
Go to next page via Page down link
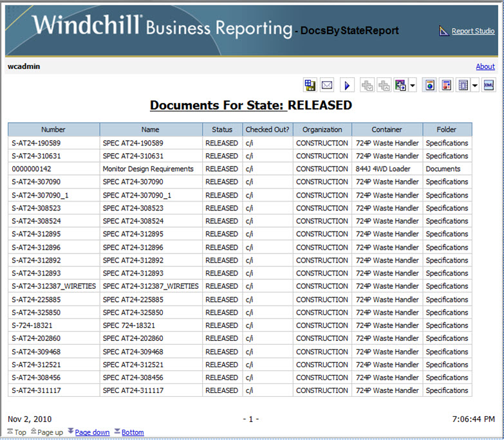click(x=92, y=432)
